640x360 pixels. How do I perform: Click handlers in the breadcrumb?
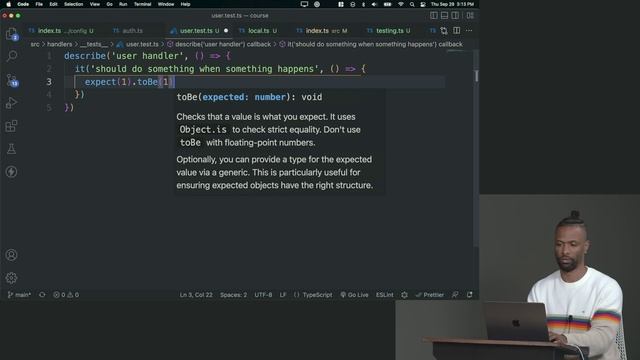coord(60,44)
